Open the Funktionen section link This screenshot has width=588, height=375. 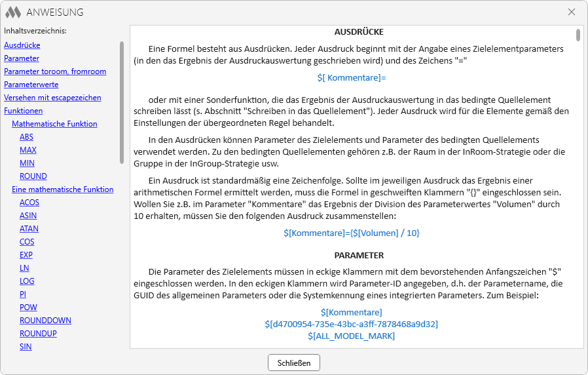click(24, 111)
